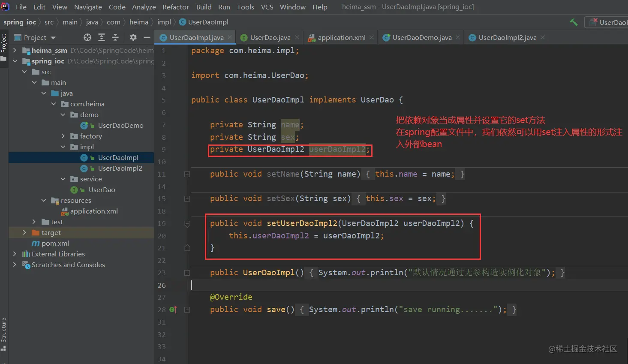Select the resources folder in tree
This screenshot has width=628, height=364.
click(76, 200)
